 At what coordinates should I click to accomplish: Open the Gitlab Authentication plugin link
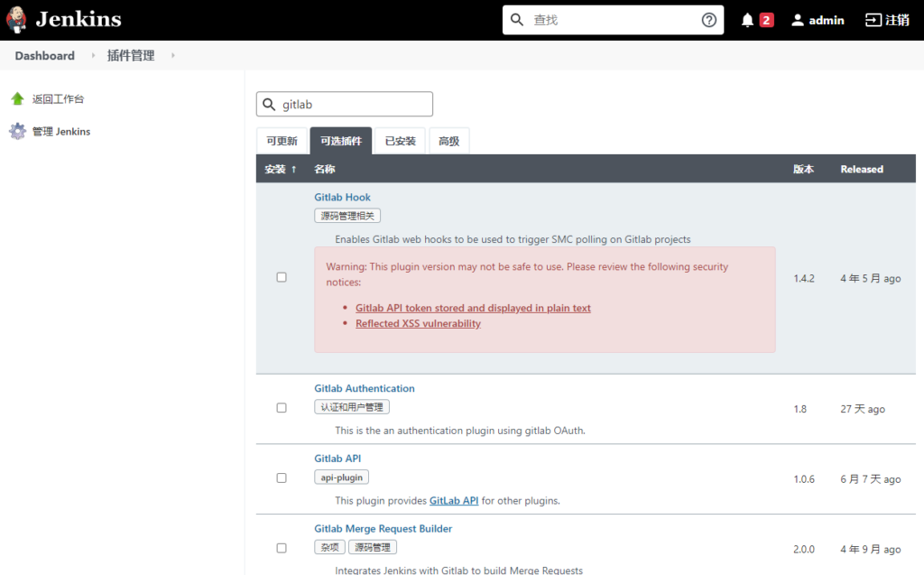(365, 388)
